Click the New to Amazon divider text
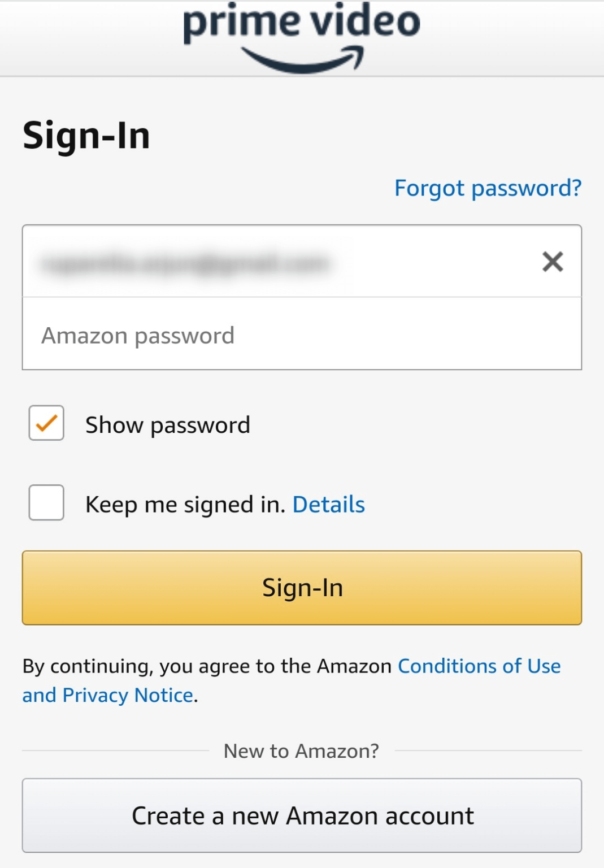Screen dimensions: 604x868 [302, 750]
